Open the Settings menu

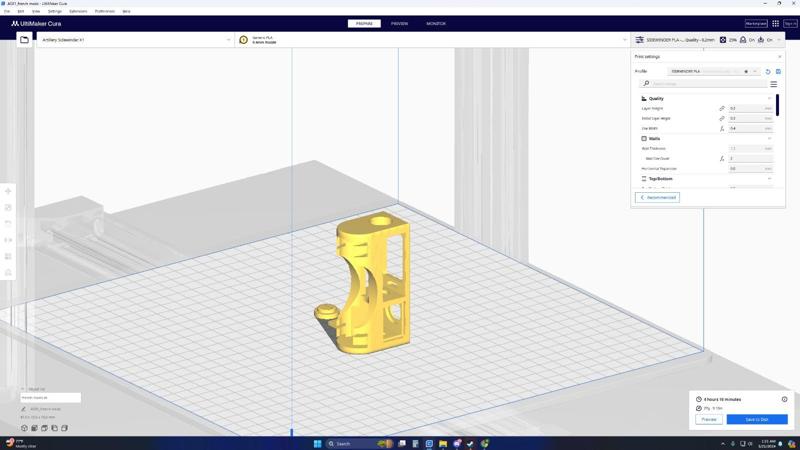[x=55, y=11]
